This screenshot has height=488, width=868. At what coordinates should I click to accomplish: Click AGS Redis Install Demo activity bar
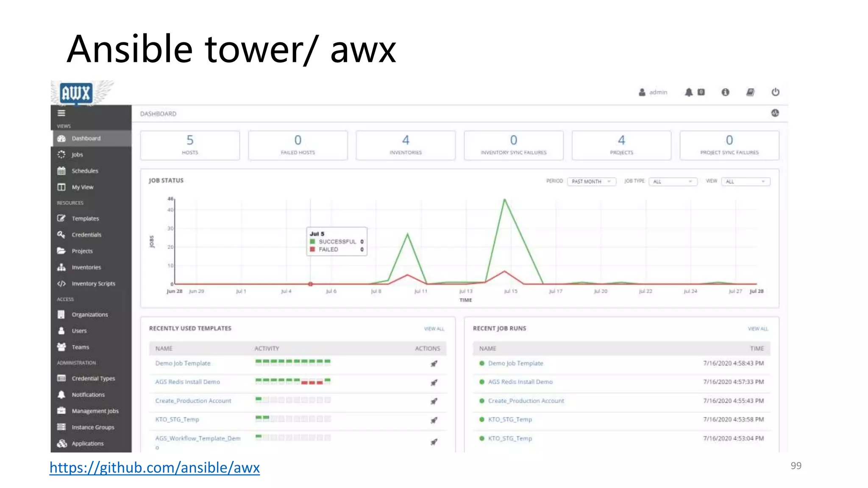click(x=293, y=381)
